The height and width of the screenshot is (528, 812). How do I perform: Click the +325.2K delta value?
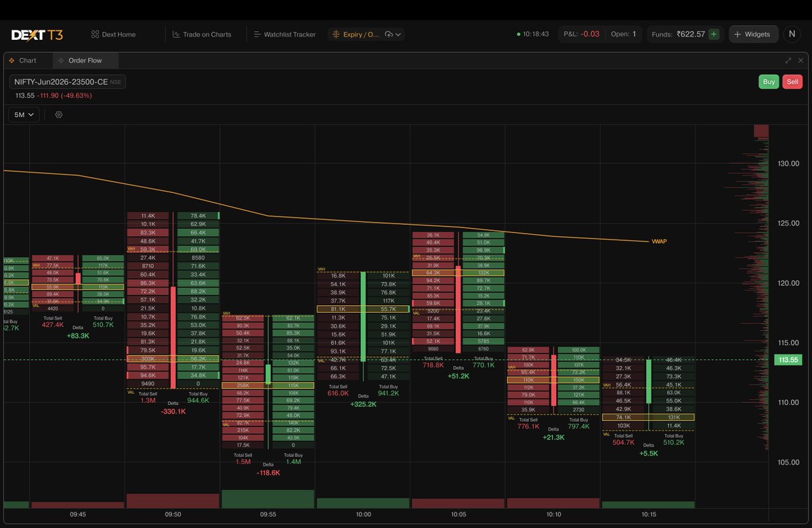pyautogui.click(x=363, y=404)
